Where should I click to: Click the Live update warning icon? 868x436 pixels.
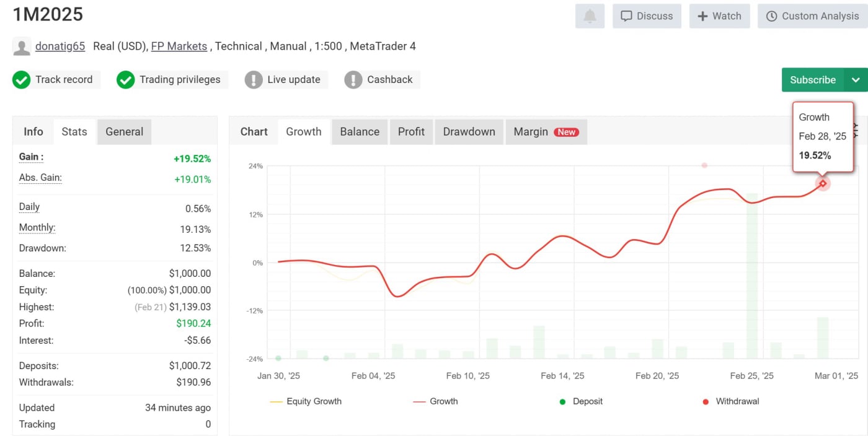coord(254,80)
